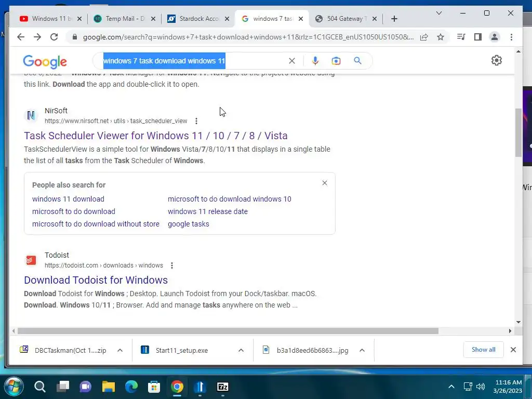Viewport: 532px width, 399px height.
Task: Click Show all downloads button
Action: 483,350
